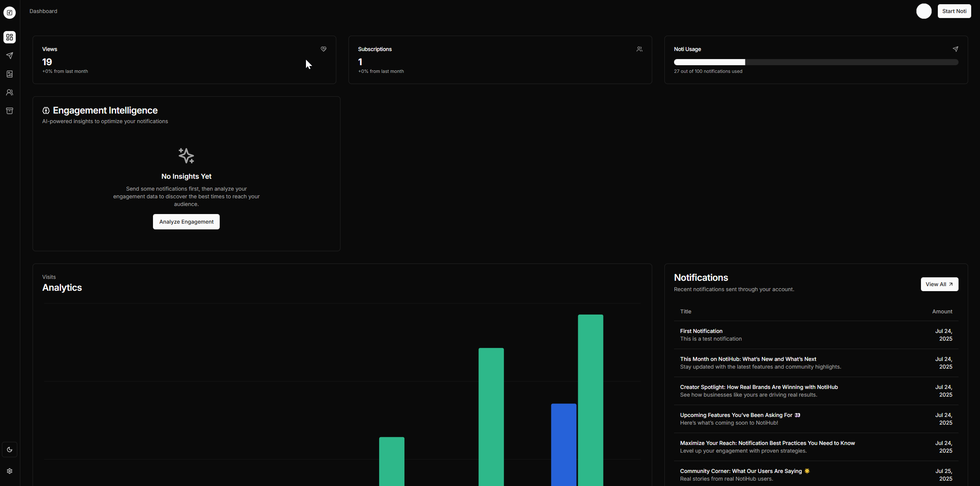This screenshot has width=980, height=486.
Task: Select the send notification paper plane sidebar icon
Action: point(10,56)
